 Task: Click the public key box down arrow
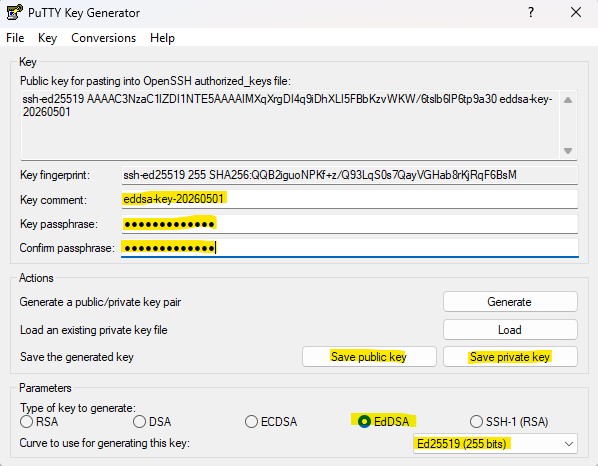pos(568,151)
